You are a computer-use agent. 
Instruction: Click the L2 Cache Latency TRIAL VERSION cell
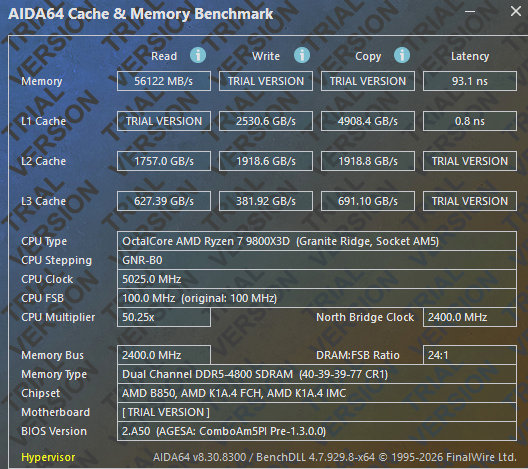click(x=470, y=161)
